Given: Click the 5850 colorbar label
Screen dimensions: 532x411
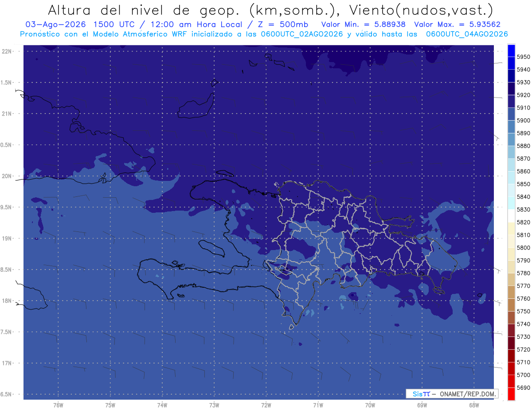Looking at the screenshot, I should coord(524,184).
